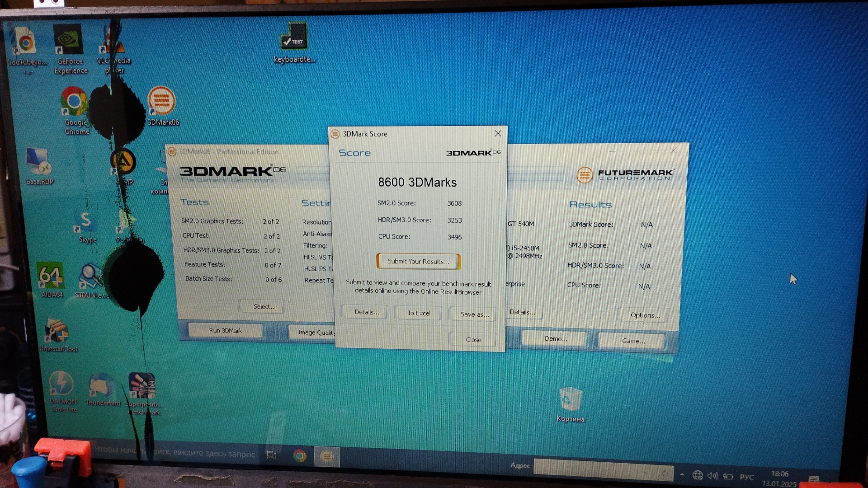Viewport: 868px width, 488px height.
Task: Open the Superposition Benchmark shortcut
Action: pyautogui.click(x=143, y=394)
